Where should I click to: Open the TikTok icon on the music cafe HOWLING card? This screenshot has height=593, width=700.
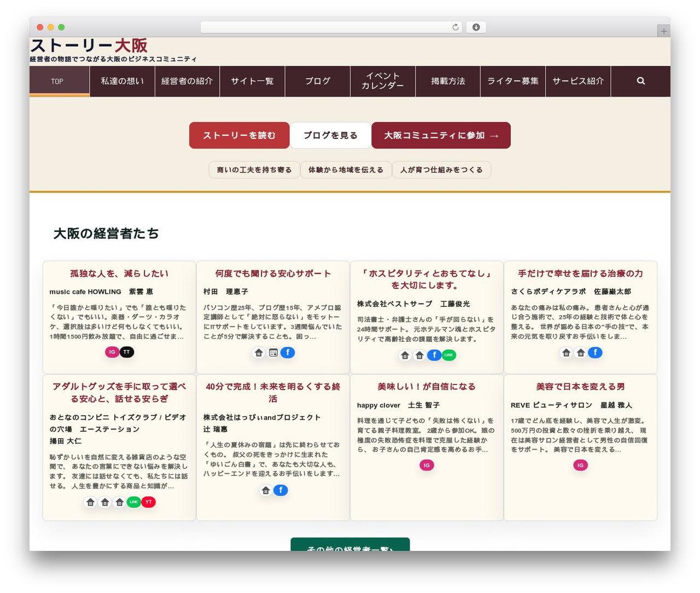click(127, 352)
